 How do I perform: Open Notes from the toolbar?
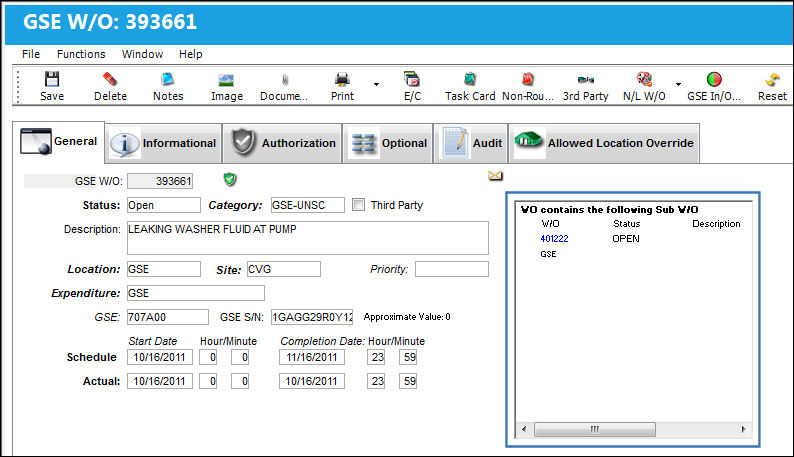coord(168,80)
